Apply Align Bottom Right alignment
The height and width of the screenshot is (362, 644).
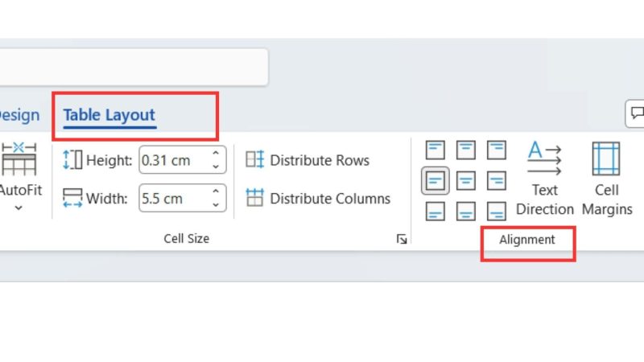coord(496,212)
